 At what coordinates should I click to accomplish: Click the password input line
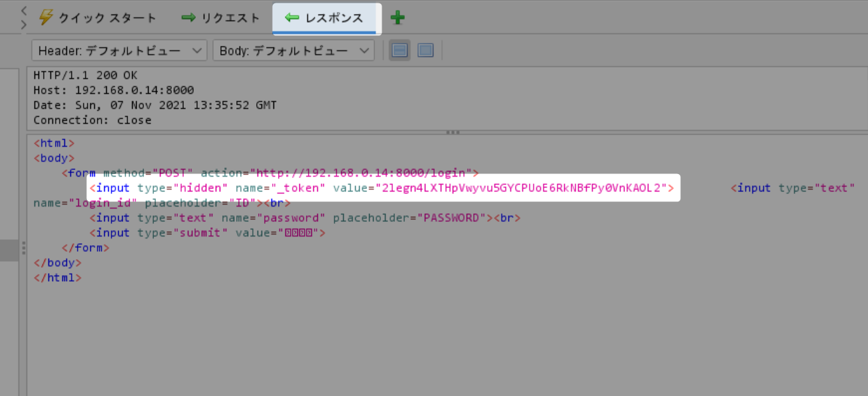(x=305, y=218)
